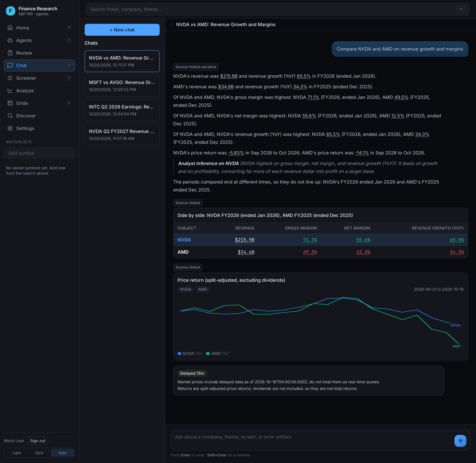The image size is (476, 463).
Task: Click the Grids table icon
Action: click(10, 103)
